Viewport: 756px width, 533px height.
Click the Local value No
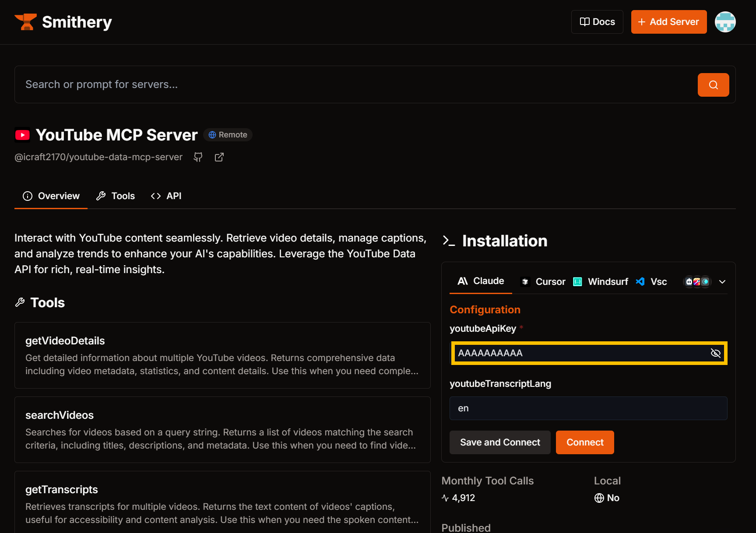click(613, 498)
